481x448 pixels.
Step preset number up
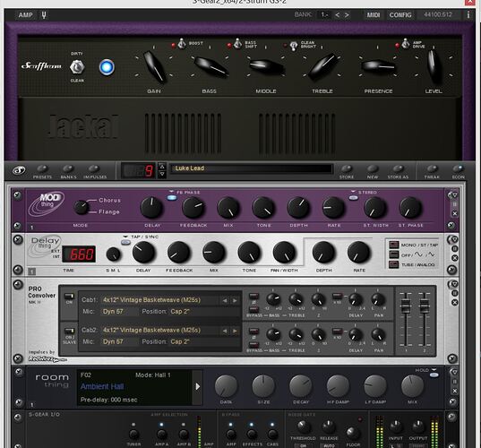pos(162,167)
